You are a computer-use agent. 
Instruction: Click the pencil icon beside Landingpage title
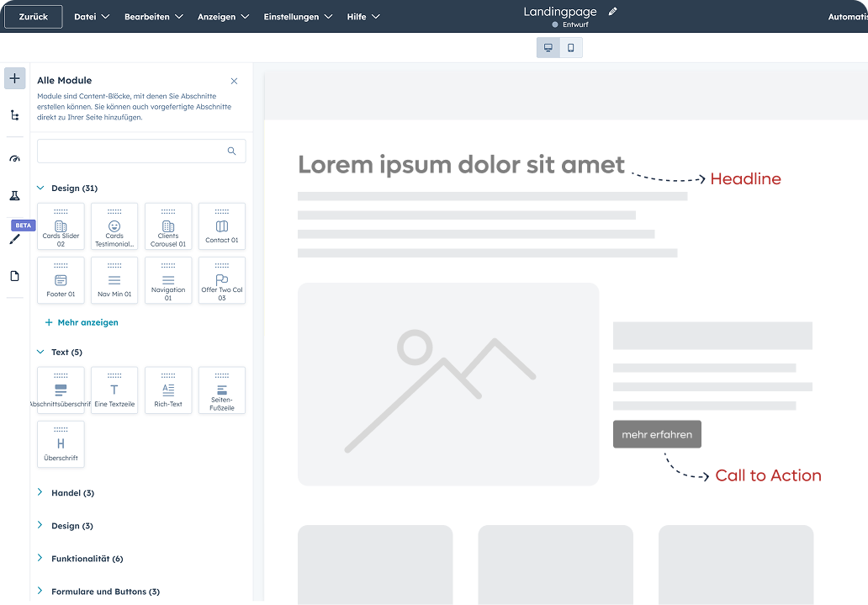(612, 12)
